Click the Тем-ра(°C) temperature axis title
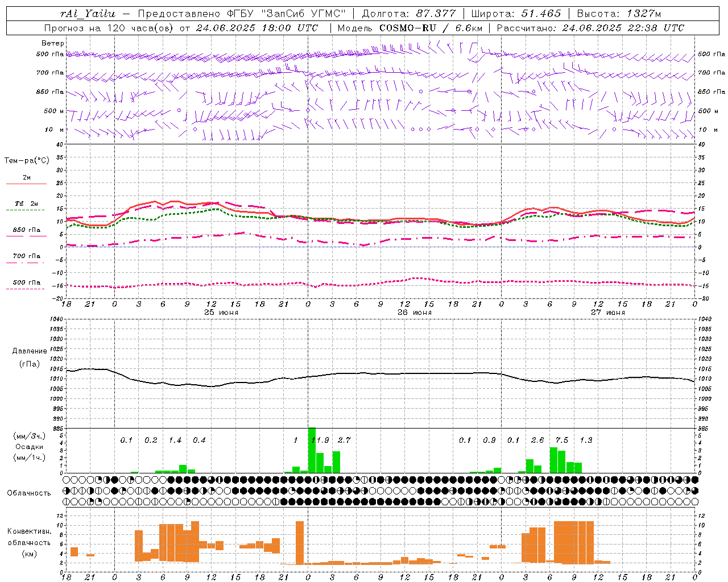Screen dimensions: 728x582 click(x=27, y=161)
